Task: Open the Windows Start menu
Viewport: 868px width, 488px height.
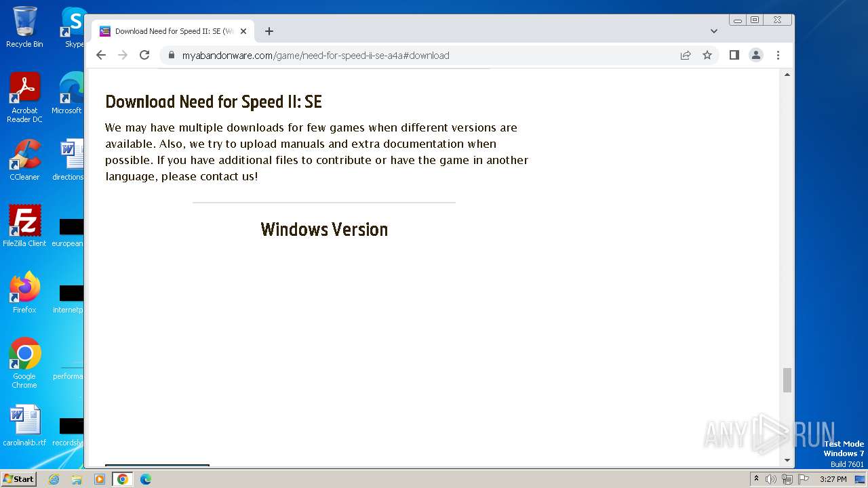Action: [x=18, y=479]
